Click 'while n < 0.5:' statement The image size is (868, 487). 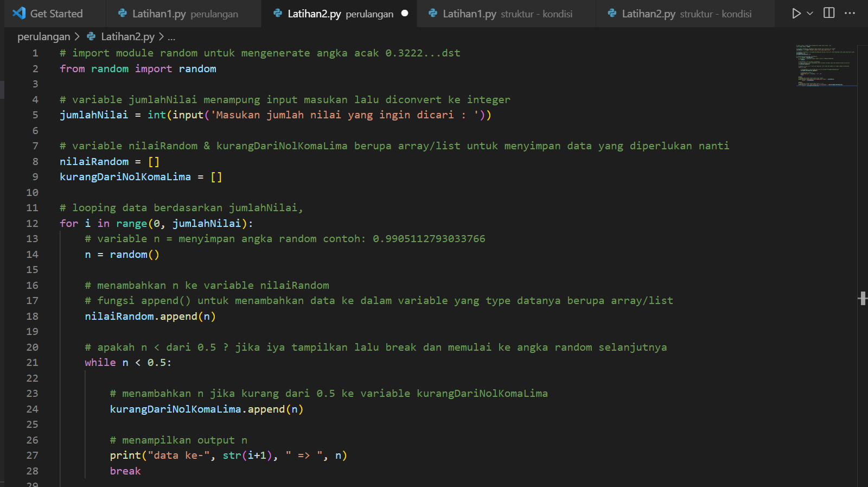pyautogui.click(x=128, y=363)
